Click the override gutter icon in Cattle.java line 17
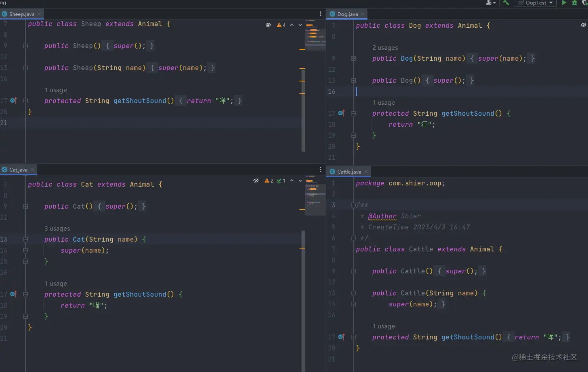This screenshot has height=372, width=588. click(x=341, y=337)
